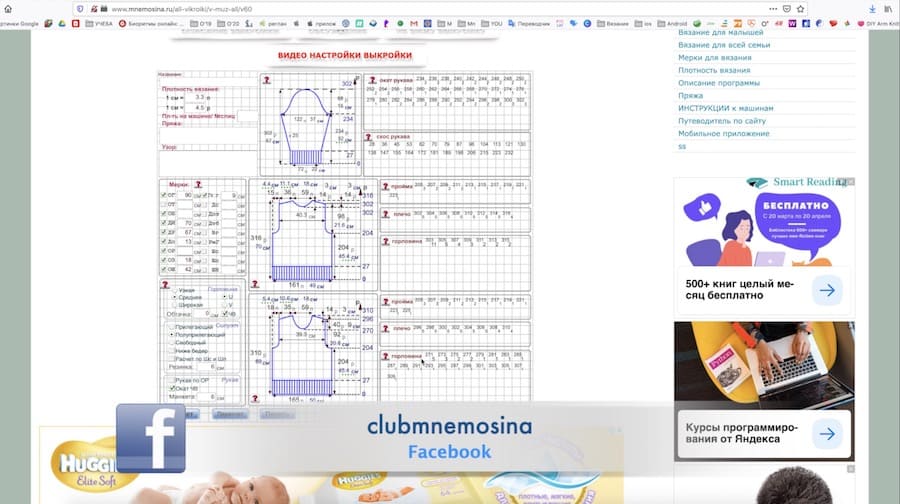Click help icon for окат рукава table
The image size is (900, 504).
pyautogui.click(x=372, y=80)
